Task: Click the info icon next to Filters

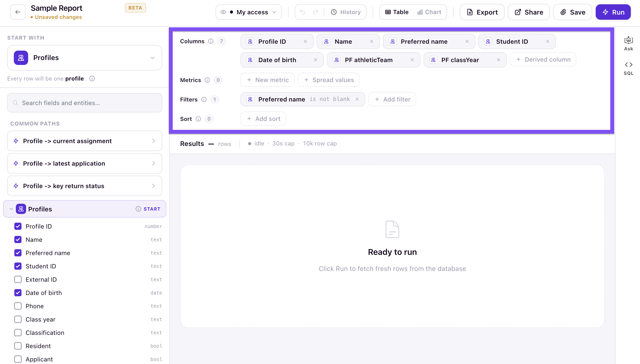Action: (x=204, y=99)
